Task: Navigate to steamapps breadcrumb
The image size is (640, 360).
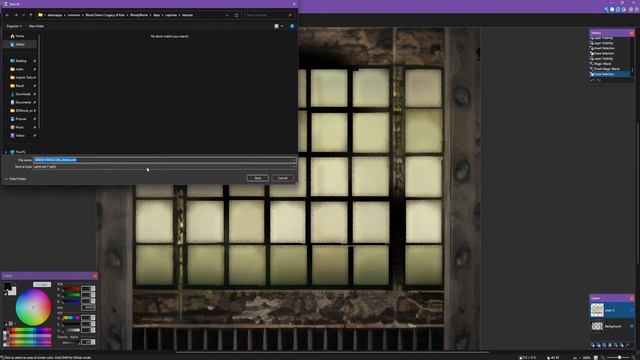Action: (55, 15)
